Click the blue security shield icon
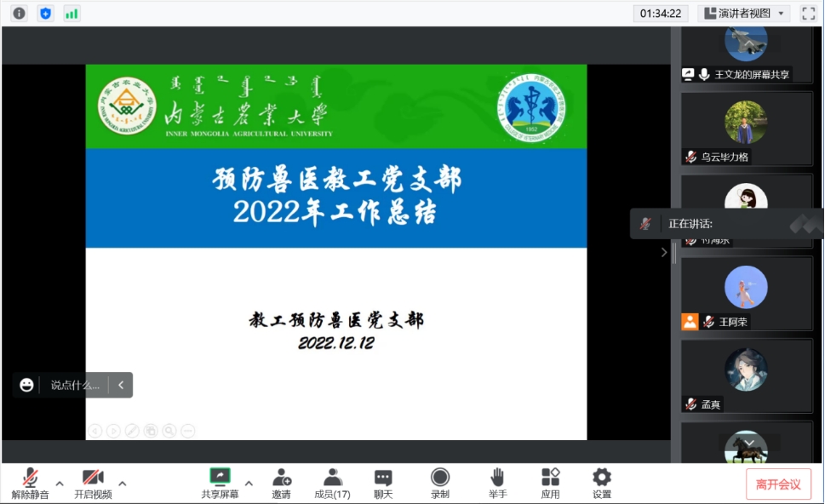 click(x=45, y=13)
